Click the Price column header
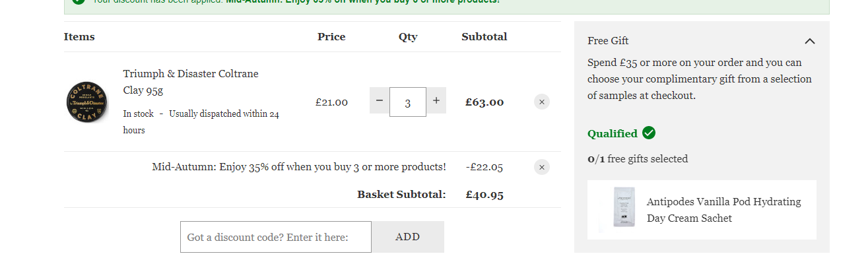 [x=331, y=37]
